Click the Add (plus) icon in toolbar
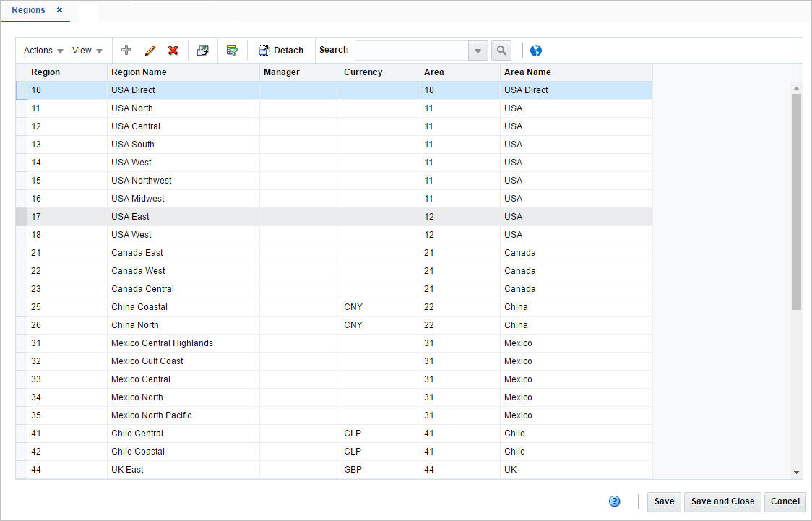Image resolution: width=812 pixels, height=521 pixels. click(126, 51)
